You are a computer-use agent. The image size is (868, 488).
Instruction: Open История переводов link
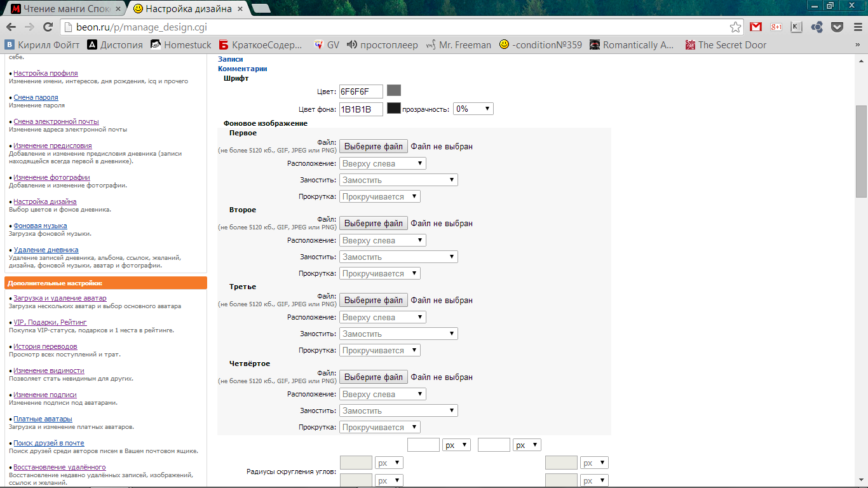pos(45,346)
